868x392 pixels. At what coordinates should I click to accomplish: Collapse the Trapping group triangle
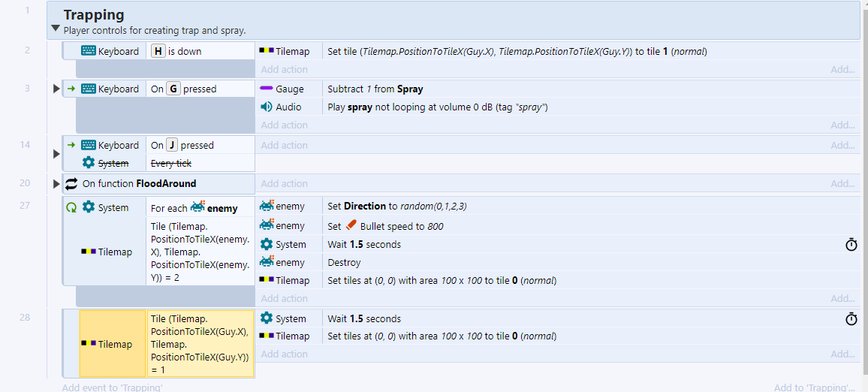tap(56, 29)
